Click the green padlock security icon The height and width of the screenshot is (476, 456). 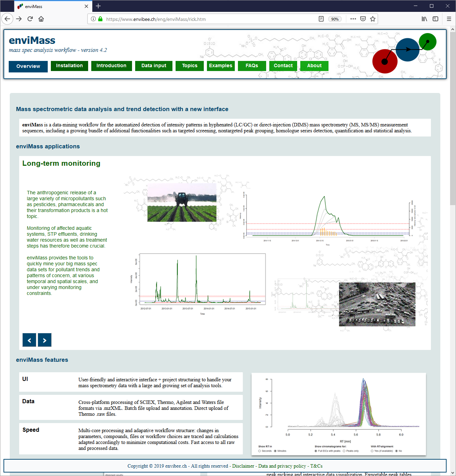pos(100,19)
